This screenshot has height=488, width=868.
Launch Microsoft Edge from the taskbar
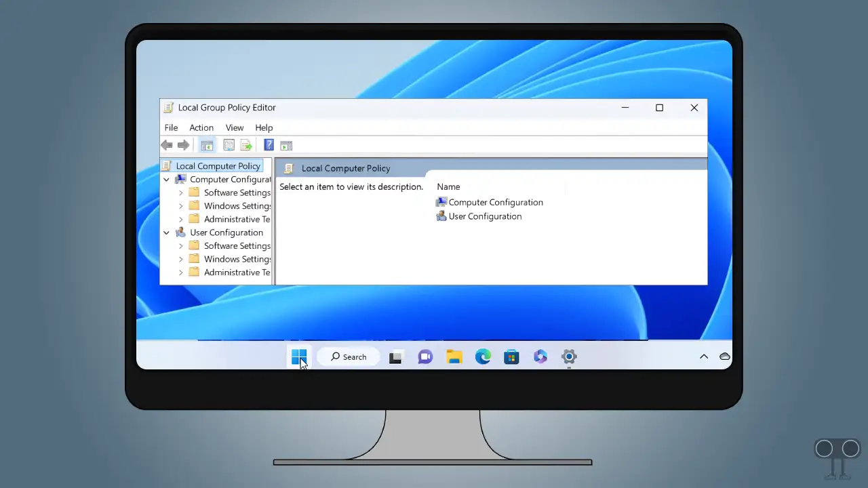pyautogui.click(x=483, y=357)
